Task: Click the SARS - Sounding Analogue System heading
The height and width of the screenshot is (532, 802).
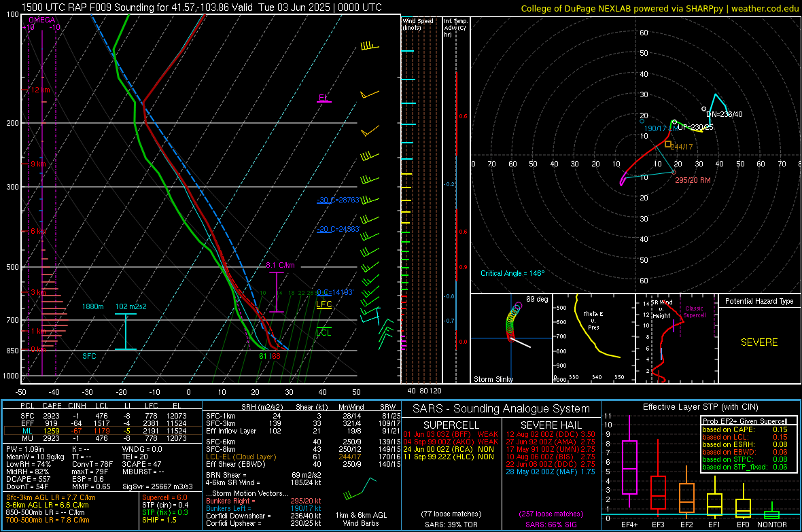Action: click(502, 409)
